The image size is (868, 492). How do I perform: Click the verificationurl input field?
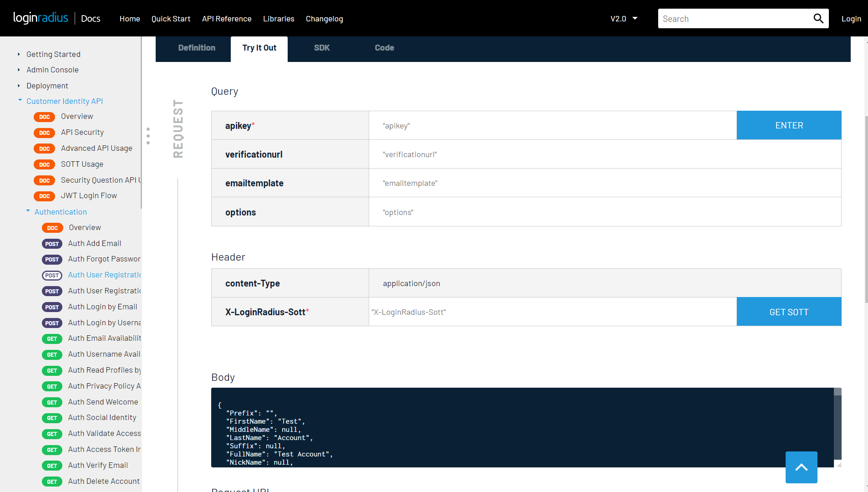tap(604, 154)
